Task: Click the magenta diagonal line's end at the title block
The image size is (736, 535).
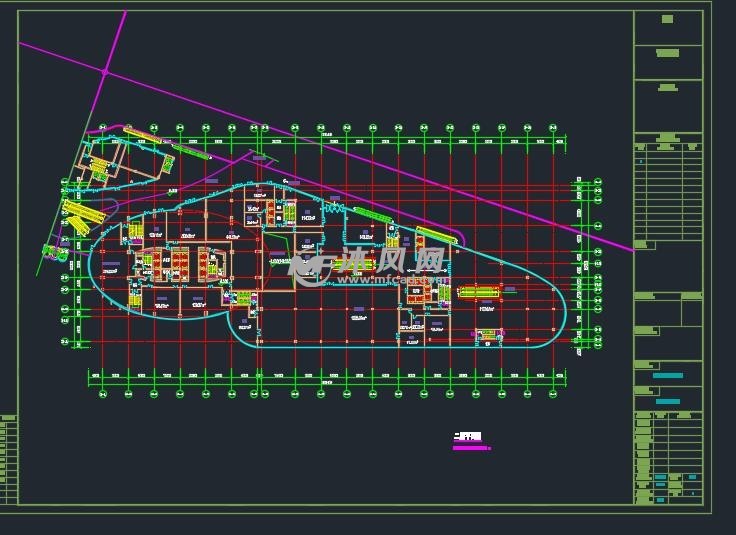Action: click(632, 250)
